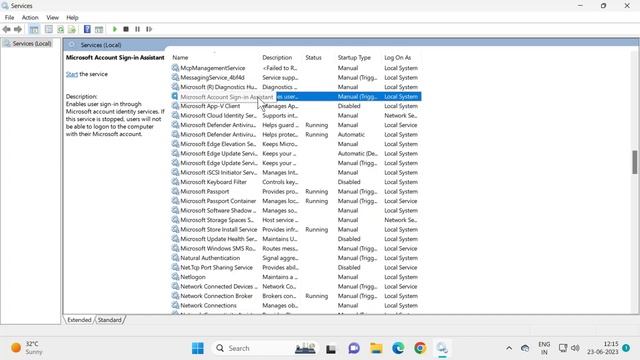Select Microsoft Edge Elevation Service row
Image resolution: width=640 pixels, height=360 pixels.
[296, 144]
